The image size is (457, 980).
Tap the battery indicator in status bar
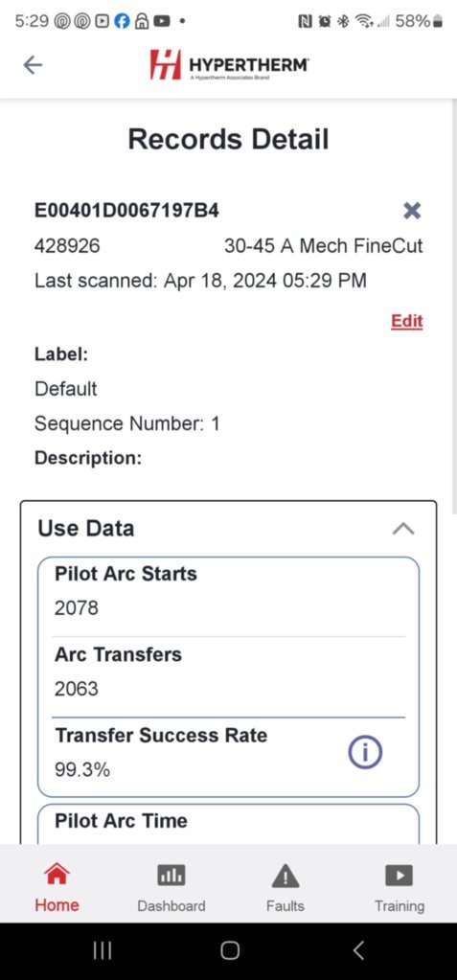click(x=438, y=21)
